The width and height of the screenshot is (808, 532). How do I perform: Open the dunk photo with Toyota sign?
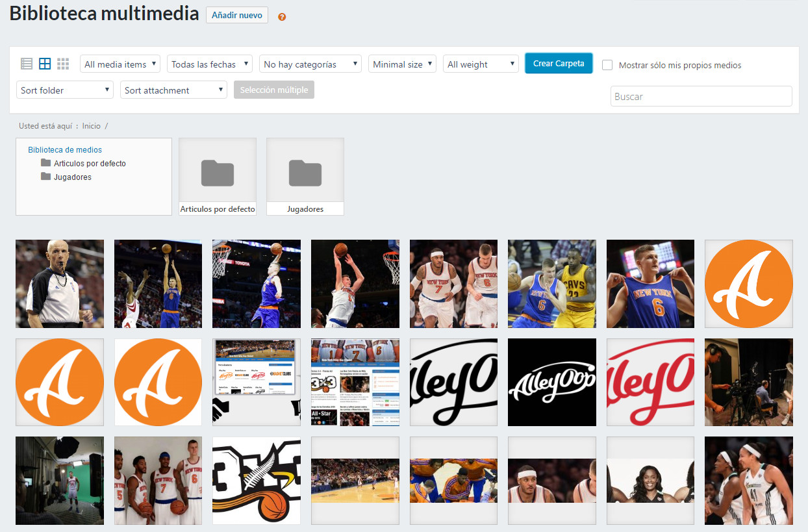[x=257, y=284]
